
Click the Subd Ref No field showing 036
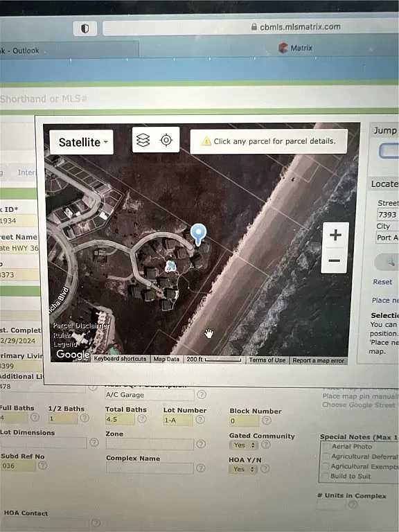point(17,465)
